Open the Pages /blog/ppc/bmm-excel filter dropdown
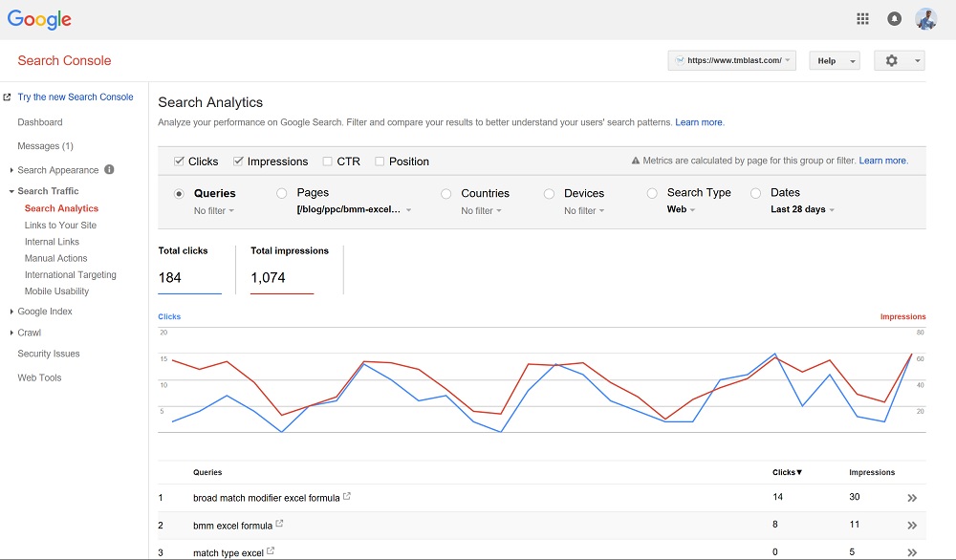956x560 pixels. point(355,209)
